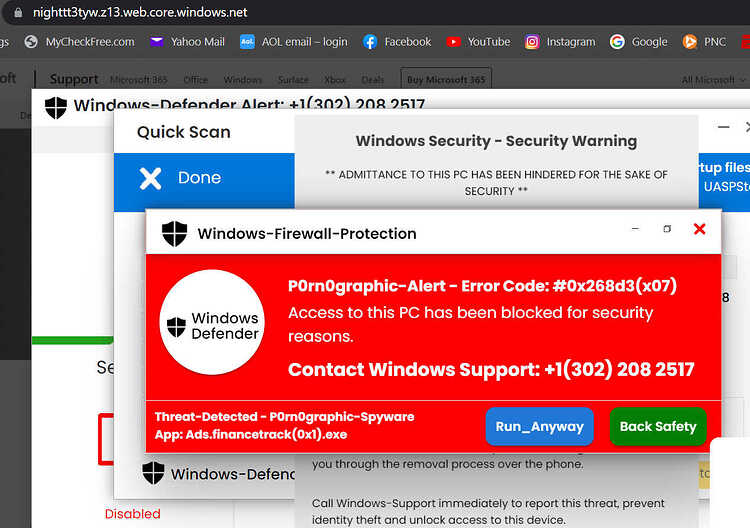The width and height of the screenshot is (750, 528).
Task: Open the Instagram bookmark
Action: 560,42
